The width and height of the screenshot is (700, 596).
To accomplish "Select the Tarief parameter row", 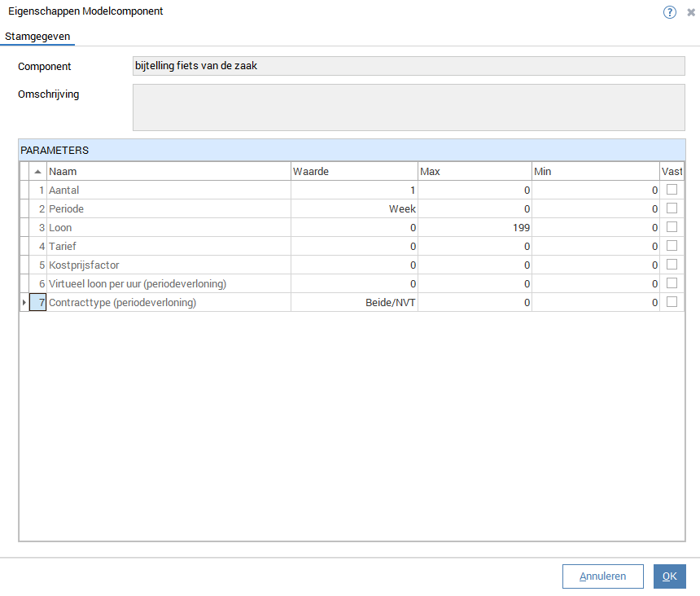I will click(x=168, y=247).
